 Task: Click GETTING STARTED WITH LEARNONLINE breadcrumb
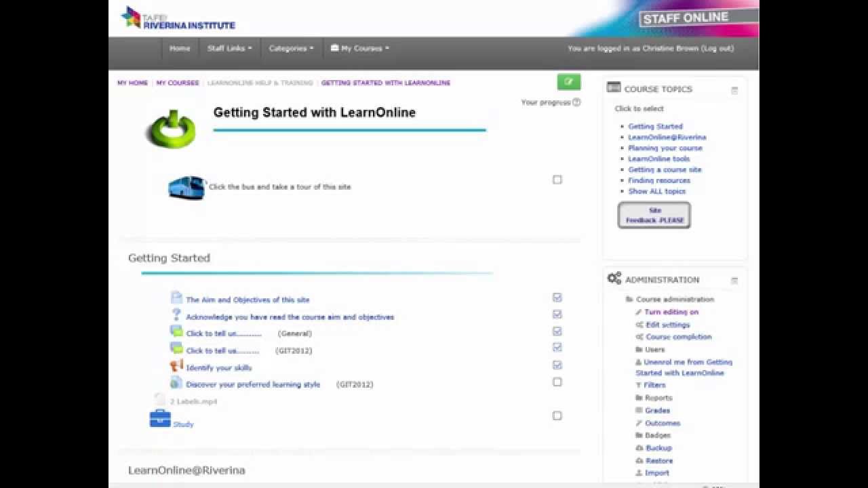(x=386, y=83)
